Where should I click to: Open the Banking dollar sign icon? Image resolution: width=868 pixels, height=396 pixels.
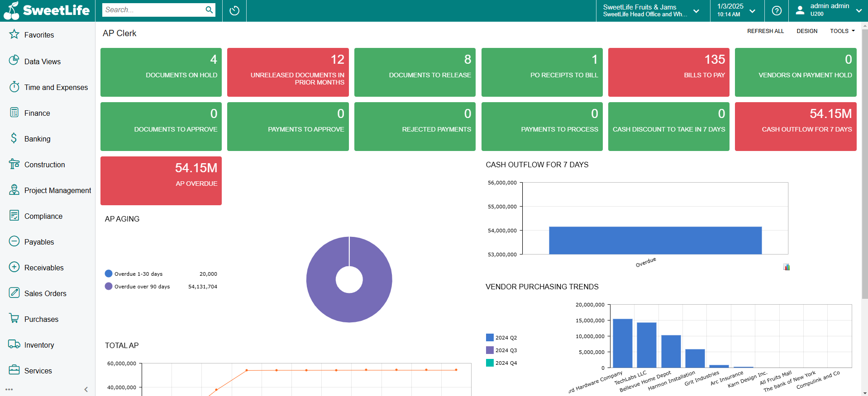(x=14, y=138)
